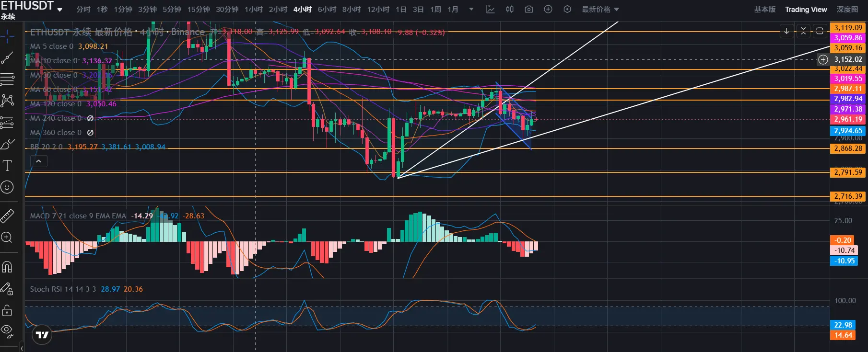
Task: Choose the 1周 timeframe
Action: click(435, 10)
